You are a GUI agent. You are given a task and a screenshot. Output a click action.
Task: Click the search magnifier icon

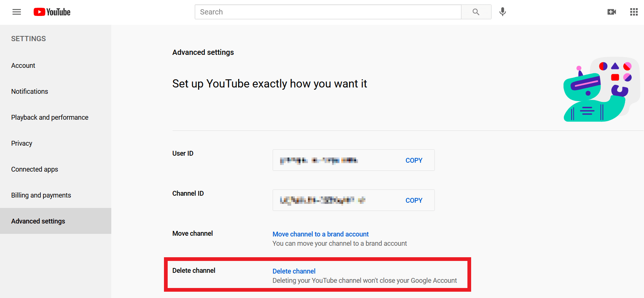476,11
